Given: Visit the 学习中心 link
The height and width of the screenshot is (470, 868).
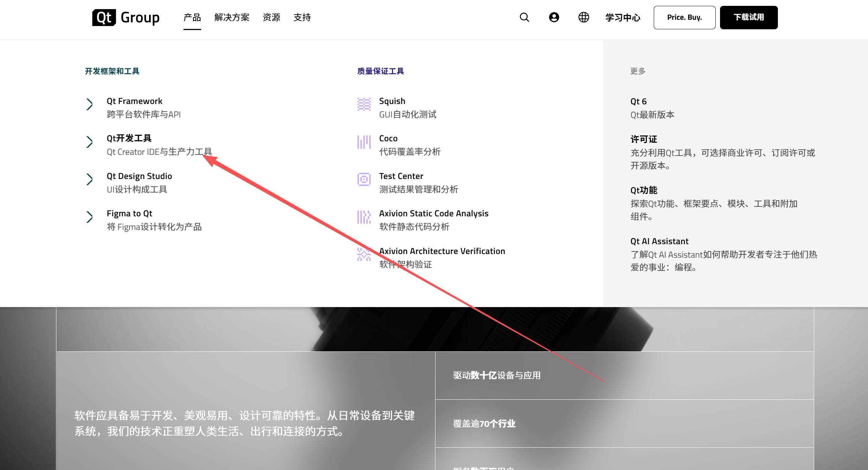Looking at the screenshot, I should (622, 17).
